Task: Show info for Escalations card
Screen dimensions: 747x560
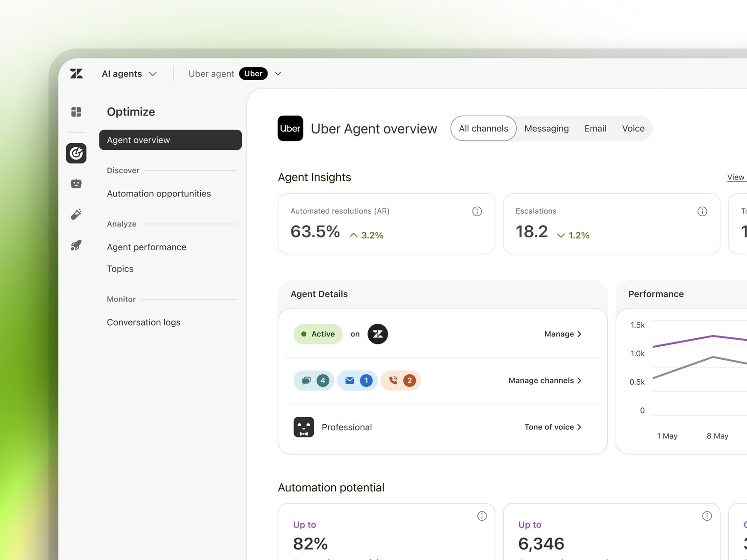Action: click(x=702, y=211)
